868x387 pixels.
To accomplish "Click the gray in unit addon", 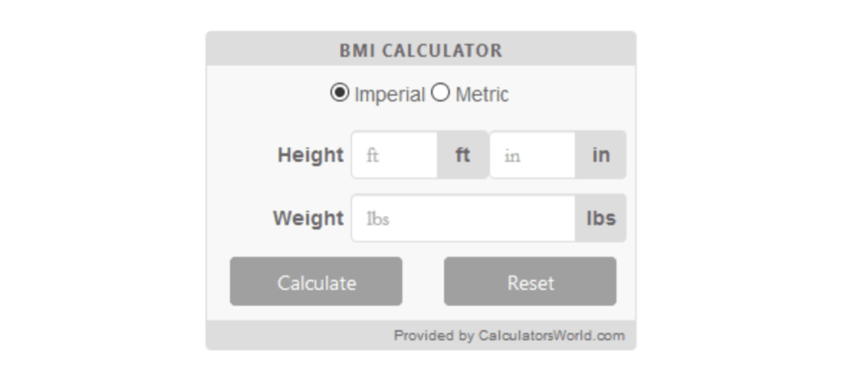I will pyautogui.click(x=600, y=155).
